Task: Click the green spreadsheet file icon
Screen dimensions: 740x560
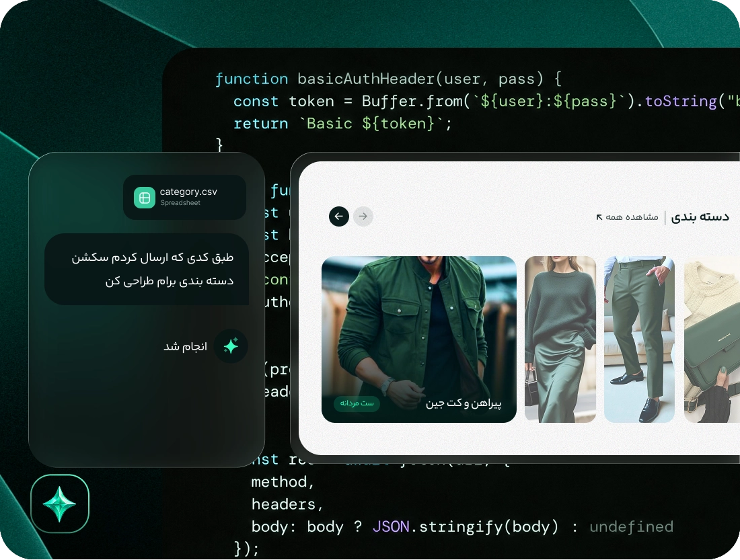Action: pyautogui.click(x=145, y=198)
